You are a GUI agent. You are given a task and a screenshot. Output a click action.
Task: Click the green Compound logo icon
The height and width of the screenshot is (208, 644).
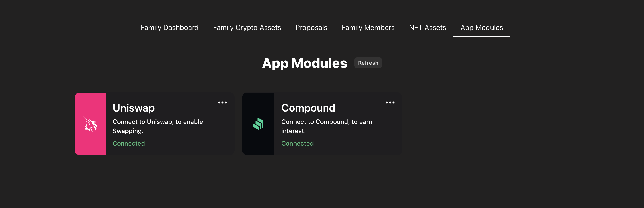(x=258, y=124)
